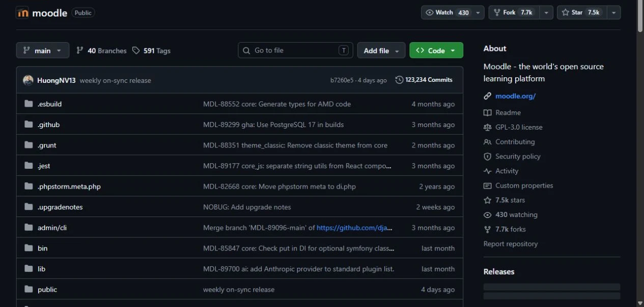Expand the Star lists dropdown arrow
The image size is (644, 307).
[x=614, y=13]
